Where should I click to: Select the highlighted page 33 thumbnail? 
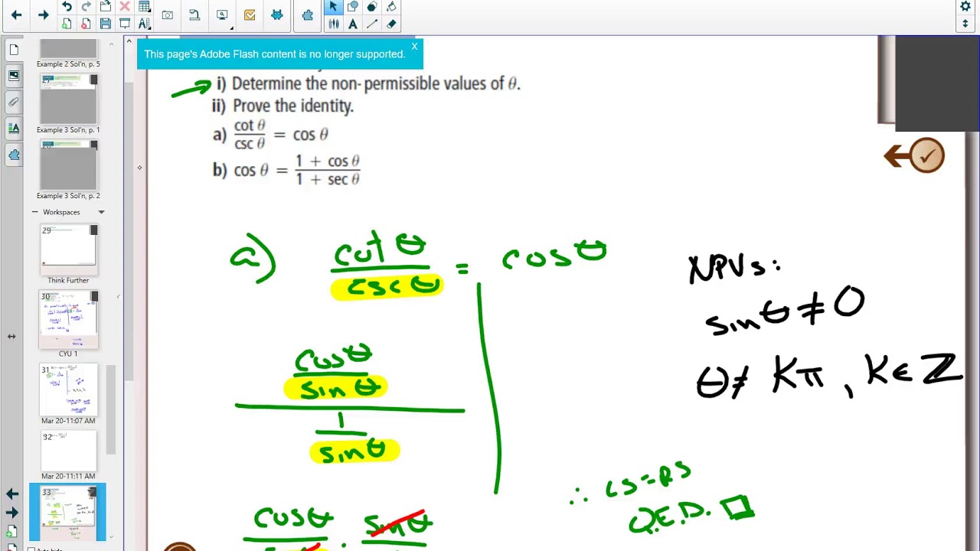68,513
